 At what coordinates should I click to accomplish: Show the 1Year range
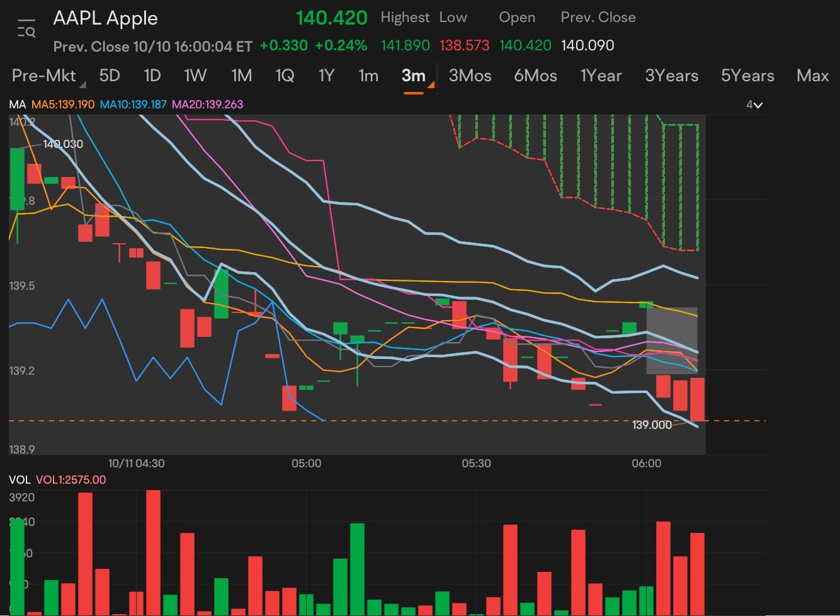(x=601, y=76)
